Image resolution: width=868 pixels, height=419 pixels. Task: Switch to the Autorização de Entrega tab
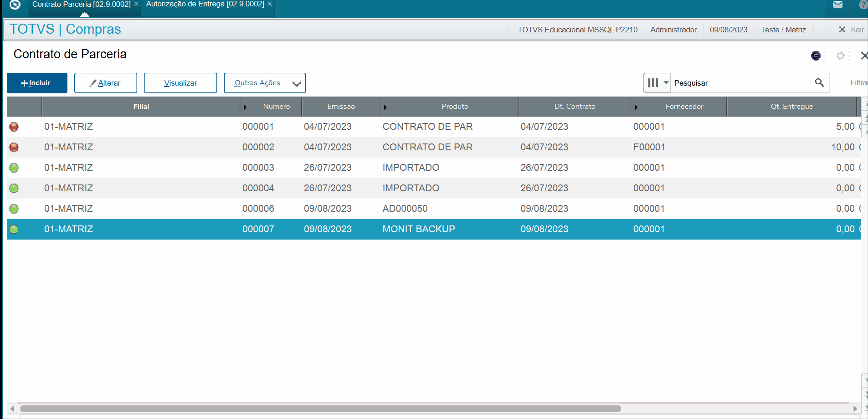205,4
